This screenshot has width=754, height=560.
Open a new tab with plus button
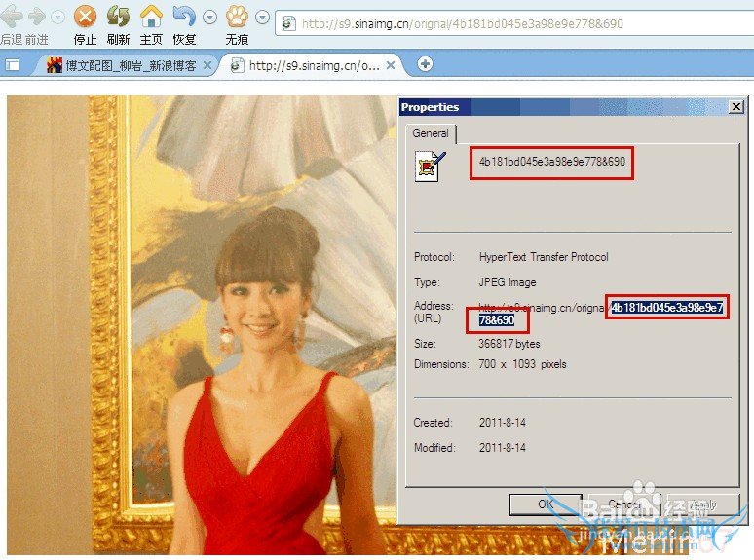coord(425,64)
